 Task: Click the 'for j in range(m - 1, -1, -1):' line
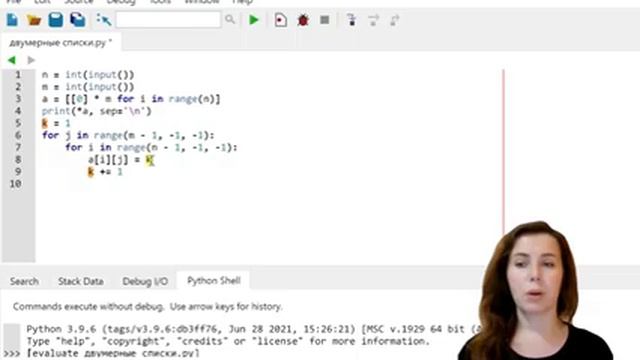(128, 135)
